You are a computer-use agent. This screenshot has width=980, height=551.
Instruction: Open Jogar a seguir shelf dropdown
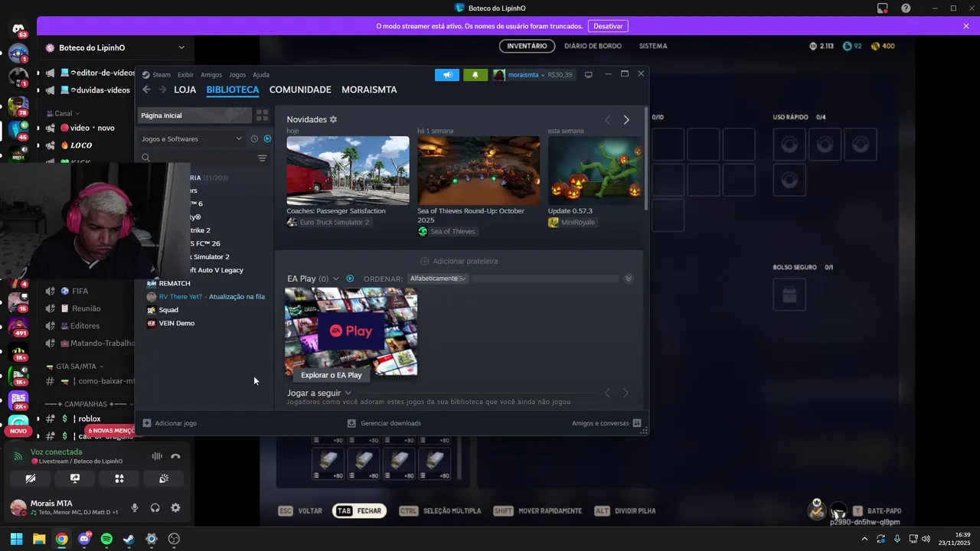[348, 393]
